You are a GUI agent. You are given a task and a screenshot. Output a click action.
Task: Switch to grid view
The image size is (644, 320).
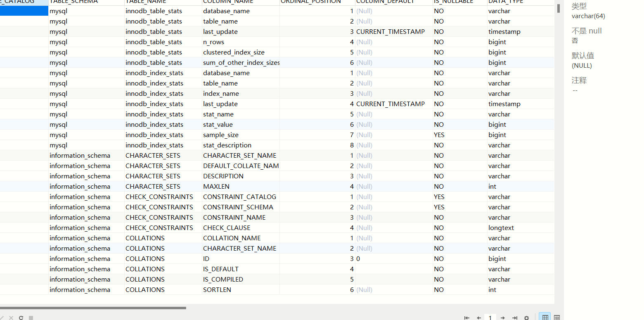545,318
